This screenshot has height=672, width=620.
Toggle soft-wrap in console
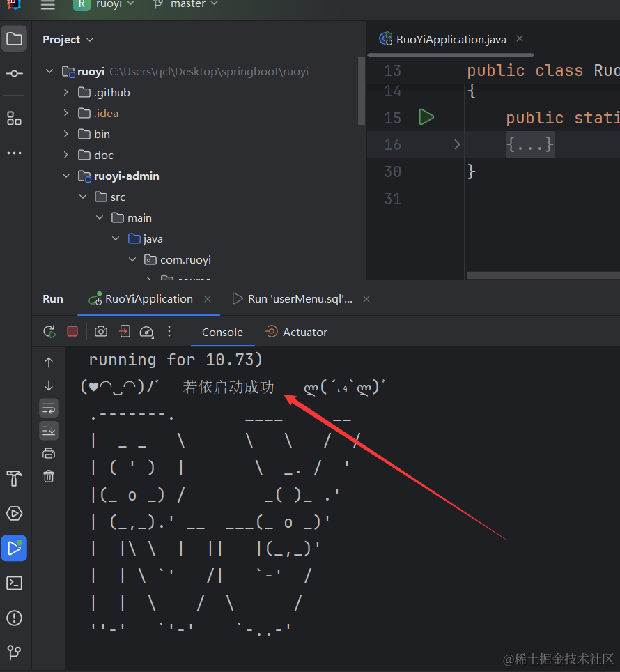point(49,408)
